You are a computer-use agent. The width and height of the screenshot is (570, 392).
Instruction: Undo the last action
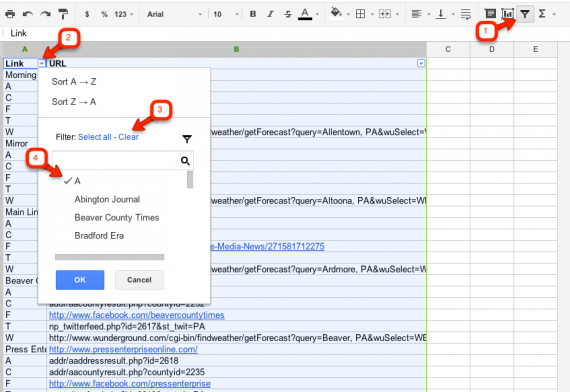coord(28,14)
